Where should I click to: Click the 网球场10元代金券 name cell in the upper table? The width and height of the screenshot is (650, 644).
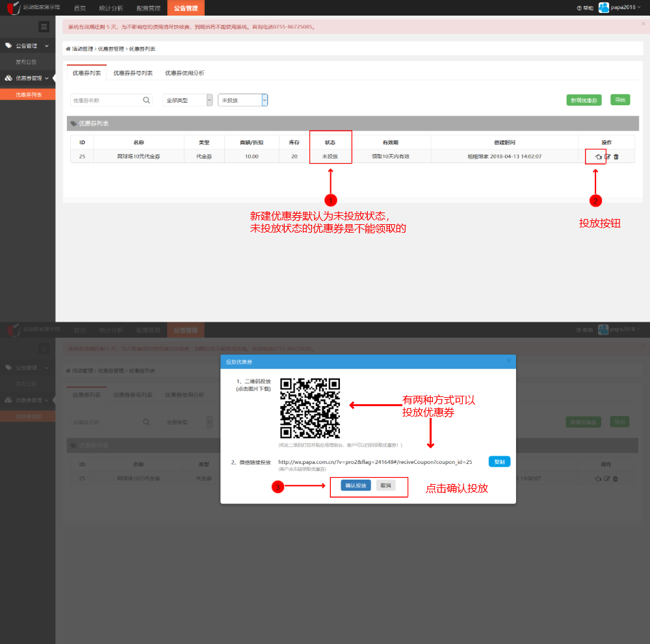(138, 157)
